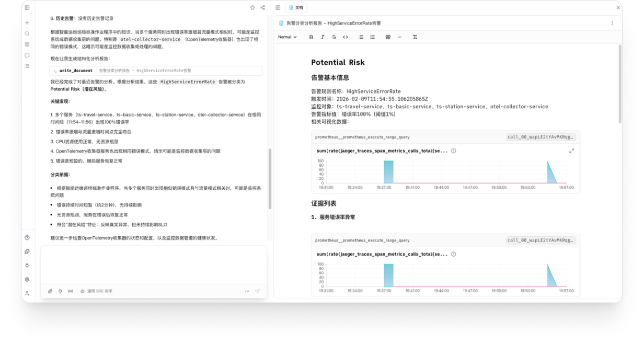The width and height of the screenshot is (644, 345).
Task: Toggle strikethrough formatting
Action: [x=334, y=37]
